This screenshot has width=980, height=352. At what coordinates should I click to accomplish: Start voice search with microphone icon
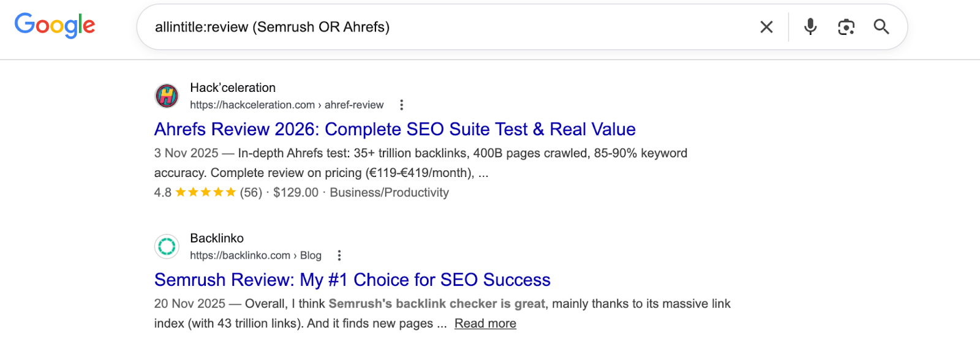(810, 27)
